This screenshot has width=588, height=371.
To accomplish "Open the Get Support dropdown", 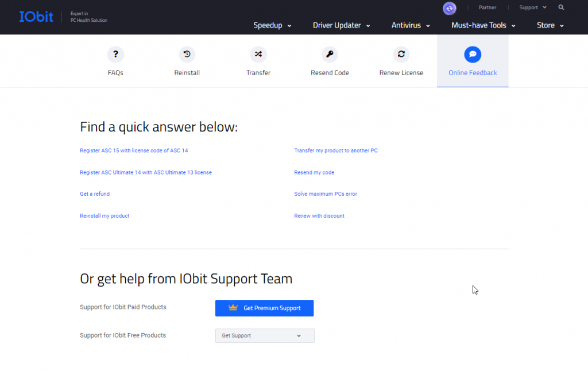I will pyautogui.click(x=265, y=336).
